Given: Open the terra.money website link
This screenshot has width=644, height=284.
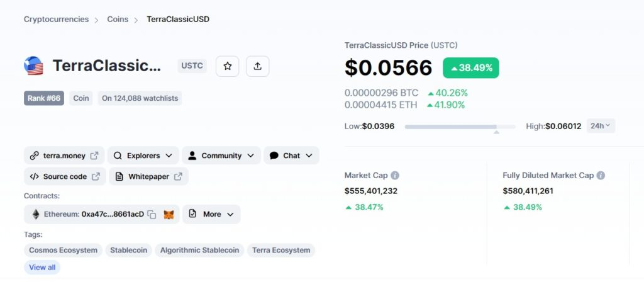Looking at the screenshot, I should 64,156.
